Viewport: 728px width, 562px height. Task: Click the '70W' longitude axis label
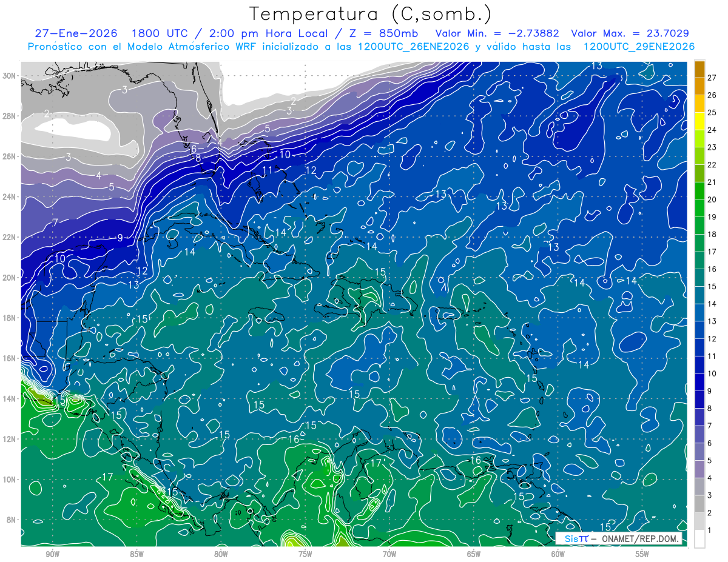tap(389, 554)
